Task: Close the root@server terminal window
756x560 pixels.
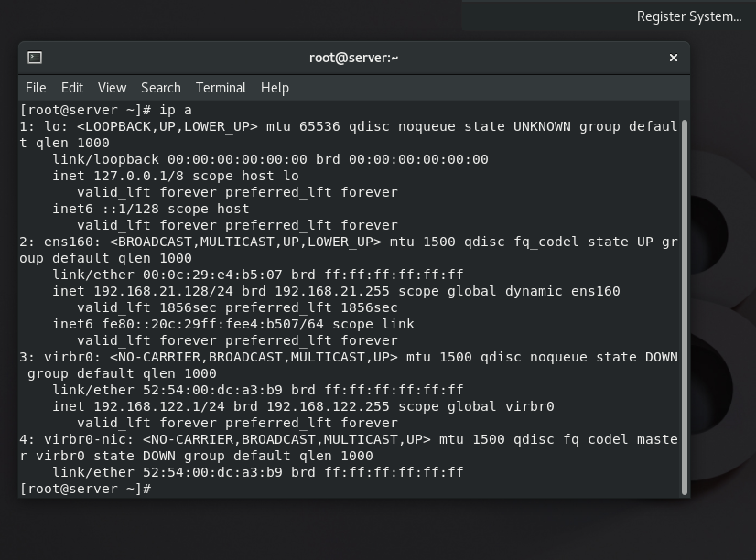Action: pyautogui.click(x=674, y=58)
